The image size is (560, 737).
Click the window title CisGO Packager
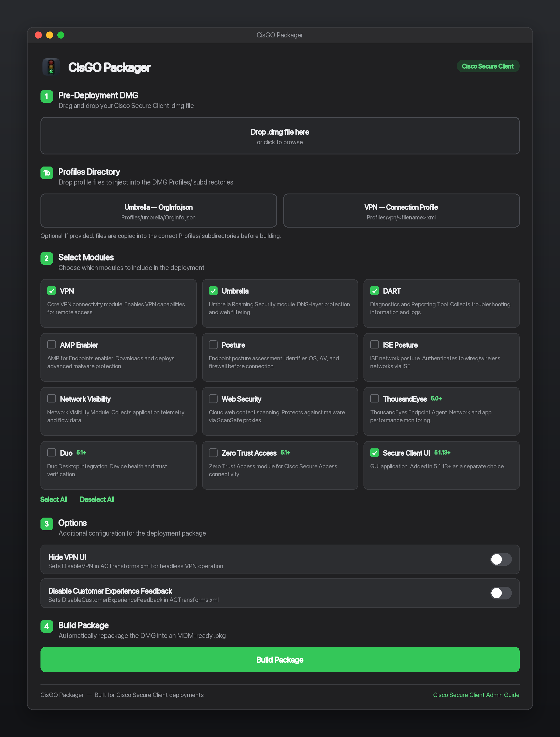280,35
